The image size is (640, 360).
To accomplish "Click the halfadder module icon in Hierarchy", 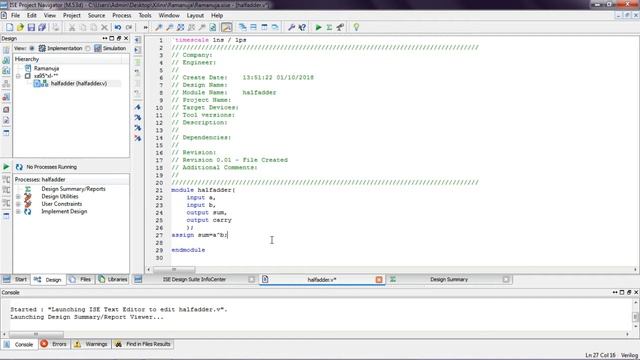I will pyautogui.click(x=41, y=83).
